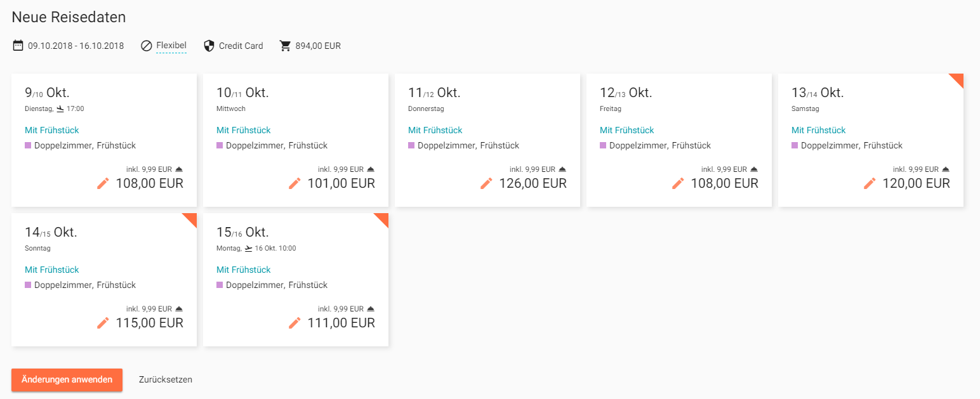
Task: Edit the Sonntag 115,00 EUR price
Action: tap(103, 323)
